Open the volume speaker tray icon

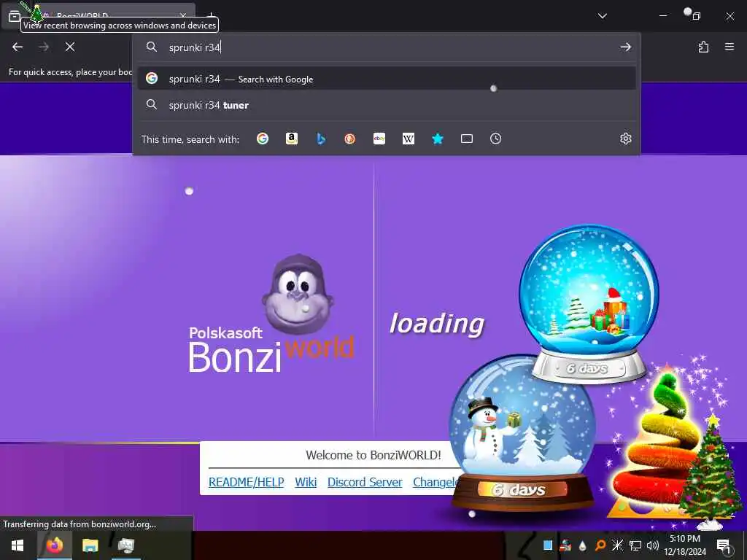tap(653, 545)
